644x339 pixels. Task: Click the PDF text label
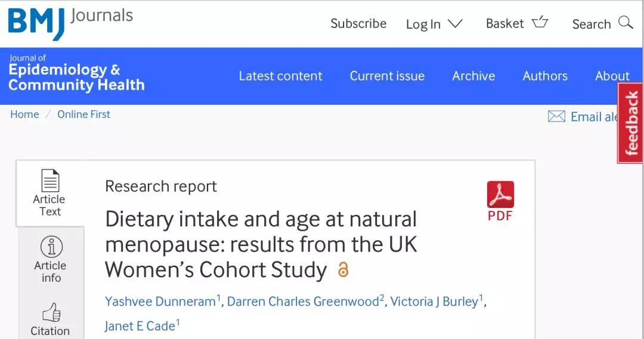(x=500, y=216)
